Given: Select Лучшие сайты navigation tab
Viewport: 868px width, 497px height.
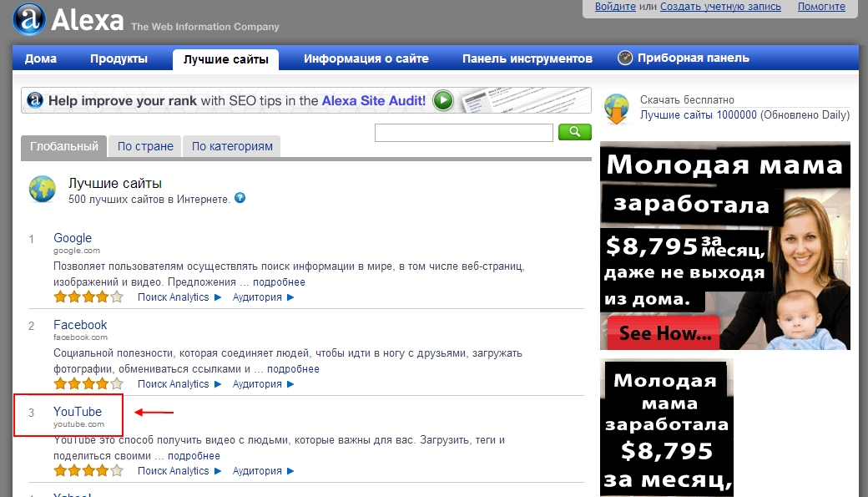Looking at the screenshot, I should coord(226,59).
